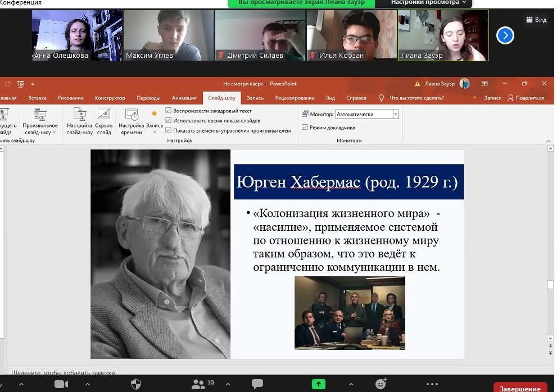Open the Монитор dropdown list
Image resolution: width=557 pixels, height=392 pixels.
(396, 114)
